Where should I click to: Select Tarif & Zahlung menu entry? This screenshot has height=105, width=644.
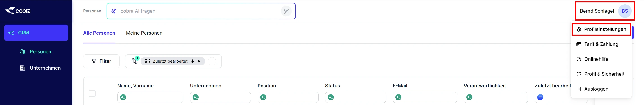[x=601, y=44]
